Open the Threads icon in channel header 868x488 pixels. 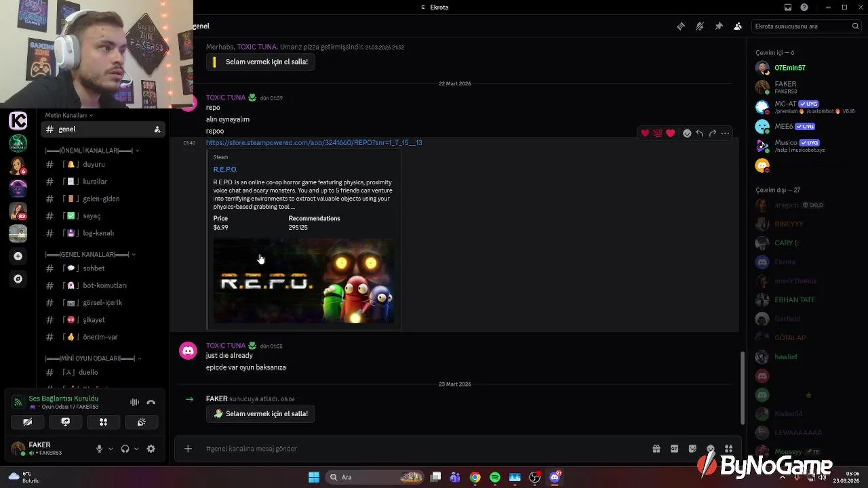click(x=680, y=26)
